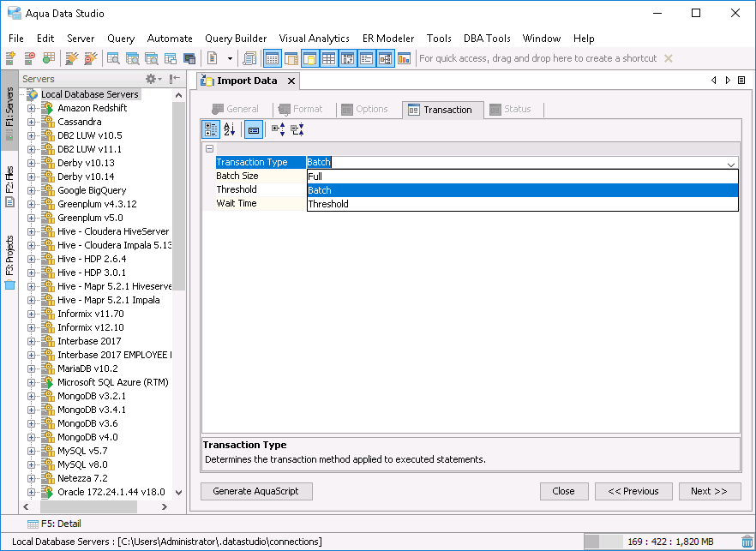756x551 pixels.
Task: Select the Netezza 7.2 server
Action: 82,478
